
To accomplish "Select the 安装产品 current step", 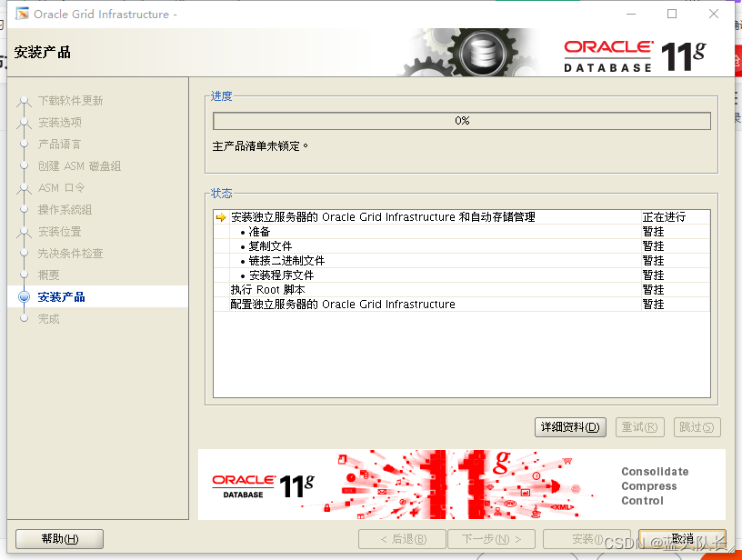I will 62,297.
